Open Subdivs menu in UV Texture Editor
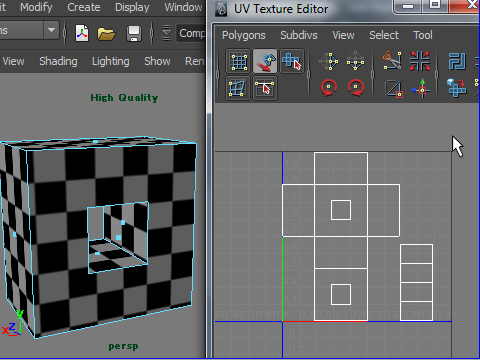Viewport: 480px width, 360px height. pos(299,35)
